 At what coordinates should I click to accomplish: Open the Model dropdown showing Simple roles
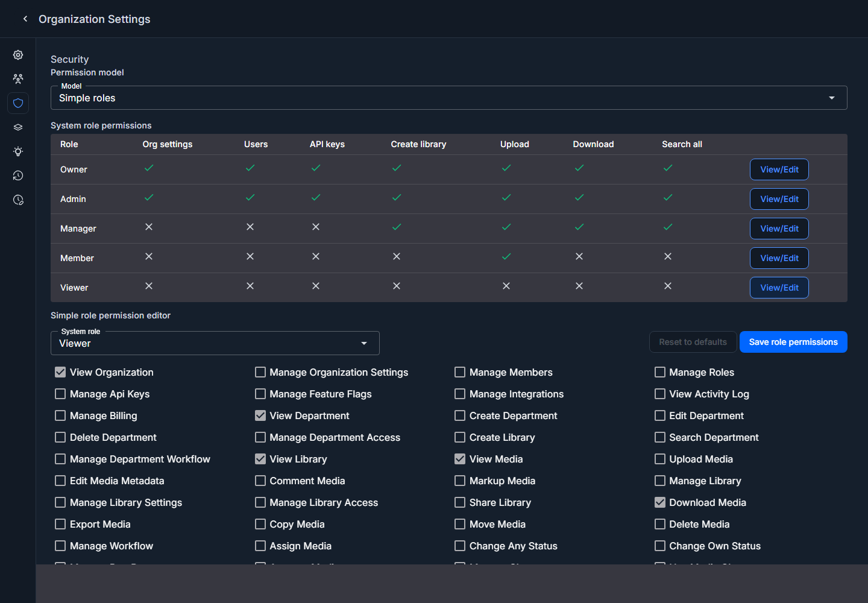coord(449,98)
